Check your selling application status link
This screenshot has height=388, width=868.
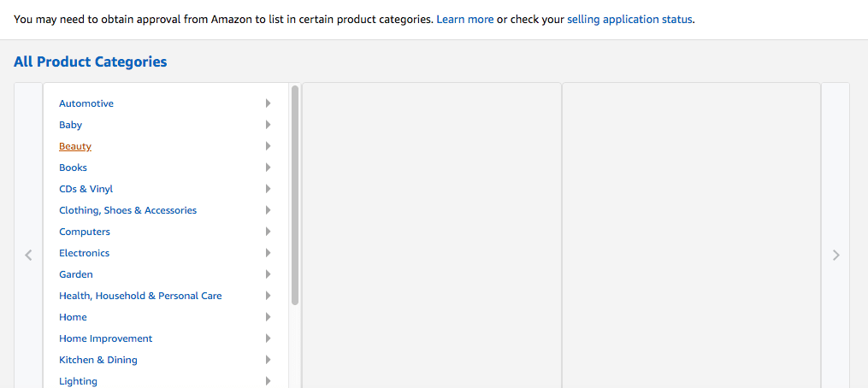(629, 19)
